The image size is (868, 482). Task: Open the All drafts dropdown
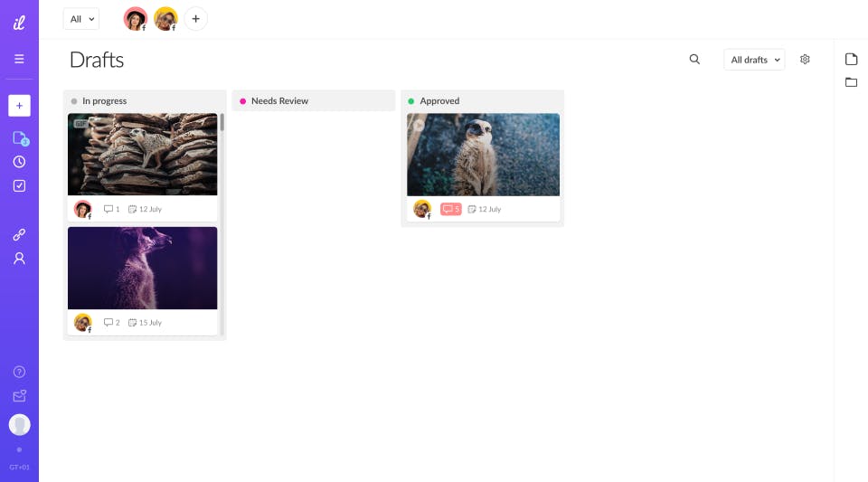(x=754, y=60)
